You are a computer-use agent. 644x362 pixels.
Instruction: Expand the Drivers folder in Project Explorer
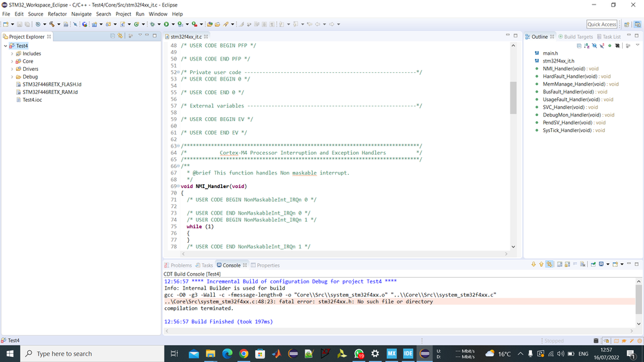[x=12, y=69]
